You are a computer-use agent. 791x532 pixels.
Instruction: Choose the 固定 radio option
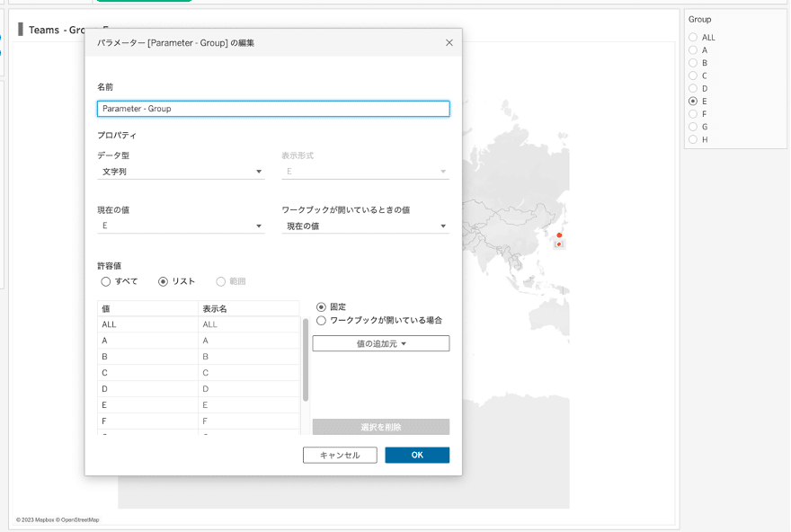[321, 306]
